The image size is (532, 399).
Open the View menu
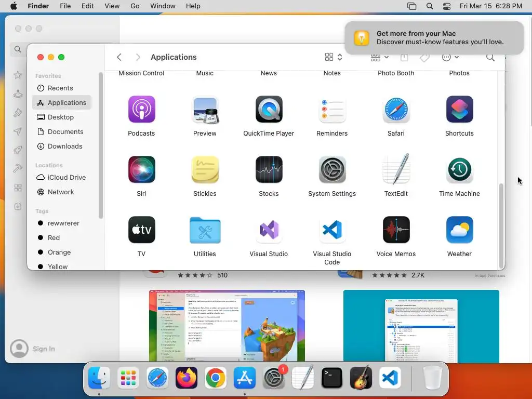pos(112,6)
